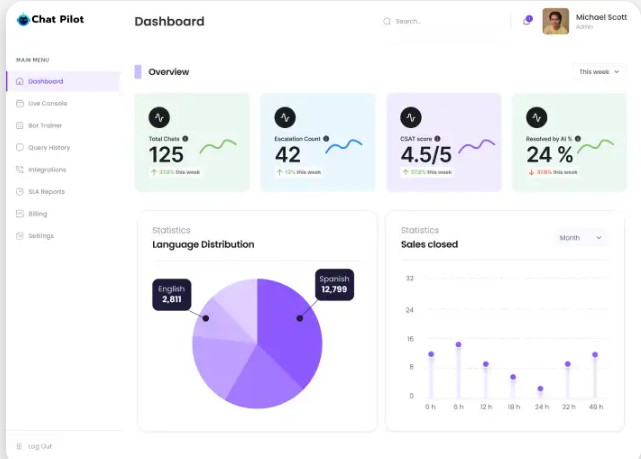Go to Live Console in sidebar

47,103
